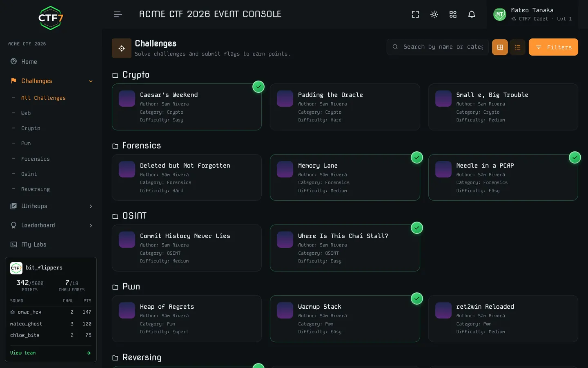Open the Small e, Big Trouble challenge

503,107
